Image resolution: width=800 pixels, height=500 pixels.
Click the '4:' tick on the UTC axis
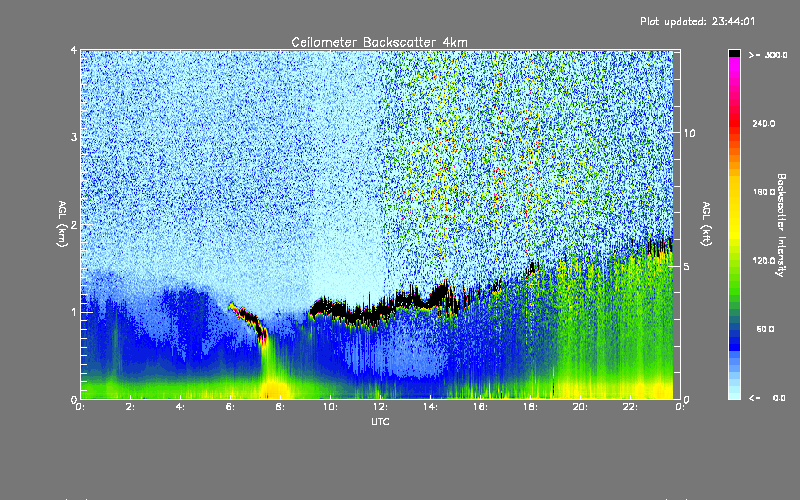pos(180,407)
